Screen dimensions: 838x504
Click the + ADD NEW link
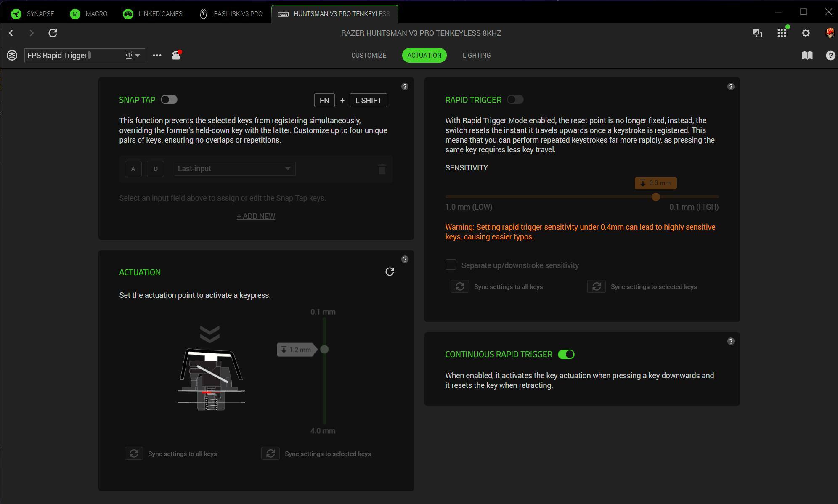point(256,216)
